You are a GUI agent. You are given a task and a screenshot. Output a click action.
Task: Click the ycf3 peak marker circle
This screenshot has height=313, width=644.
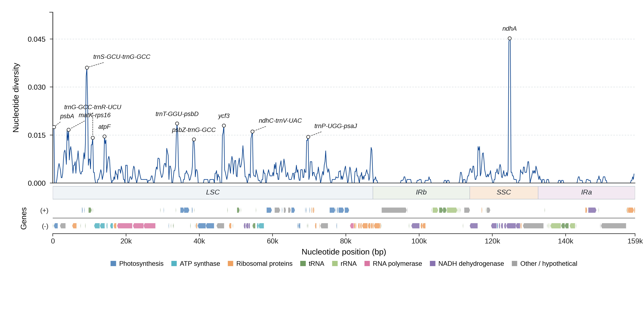[x=224, y=126]
